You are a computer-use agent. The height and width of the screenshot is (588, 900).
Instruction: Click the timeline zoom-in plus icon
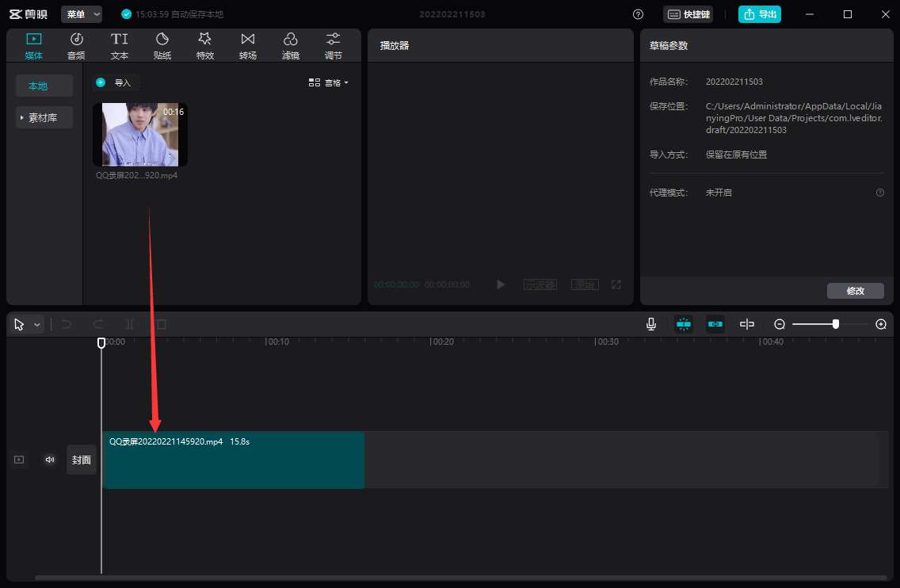881,324
